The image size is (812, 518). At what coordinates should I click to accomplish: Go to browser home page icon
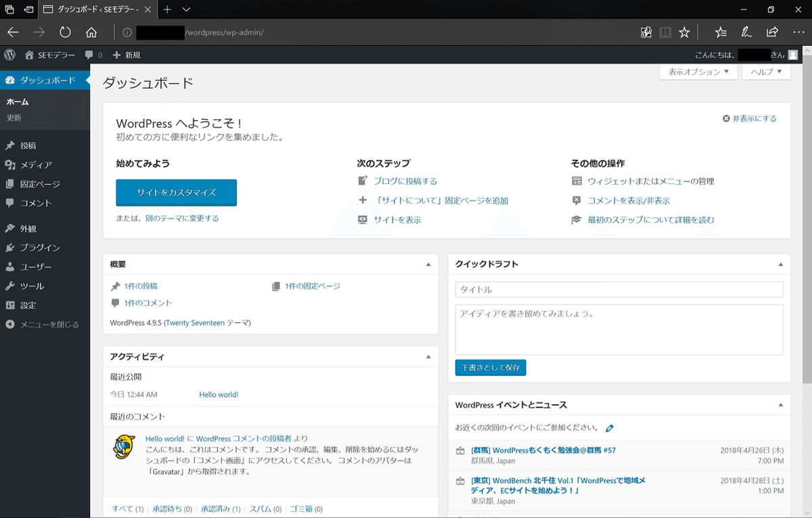pyautogui.click(x=91, y=32)
